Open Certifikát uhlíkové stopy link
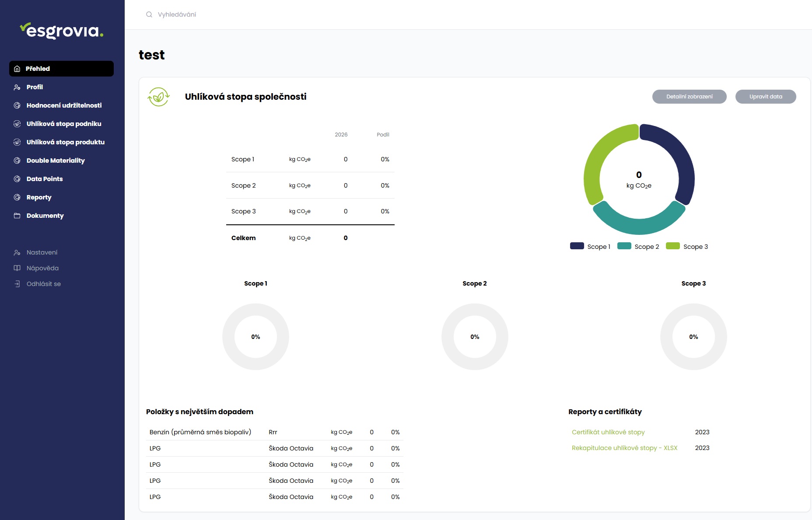812x520 pixels. [608, 432]
